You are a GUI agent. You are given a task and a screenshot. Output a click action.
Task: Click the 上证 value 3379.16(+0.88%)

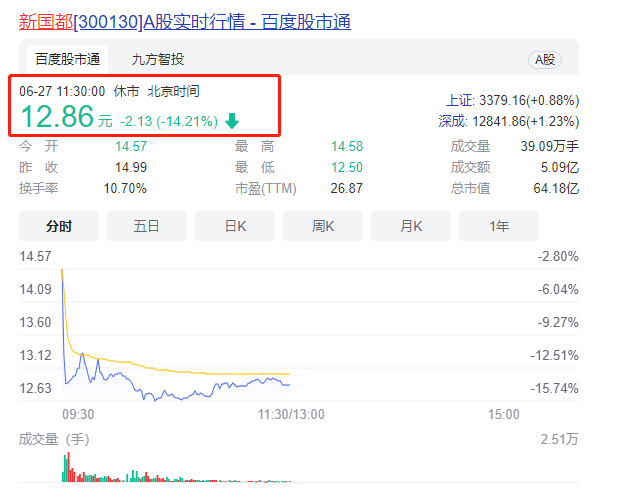pyautogui.click(x=529, y=100)
